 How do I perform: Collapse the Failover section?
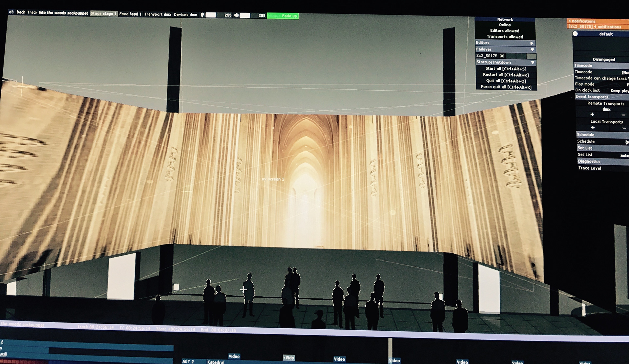(x=532, y=50)
